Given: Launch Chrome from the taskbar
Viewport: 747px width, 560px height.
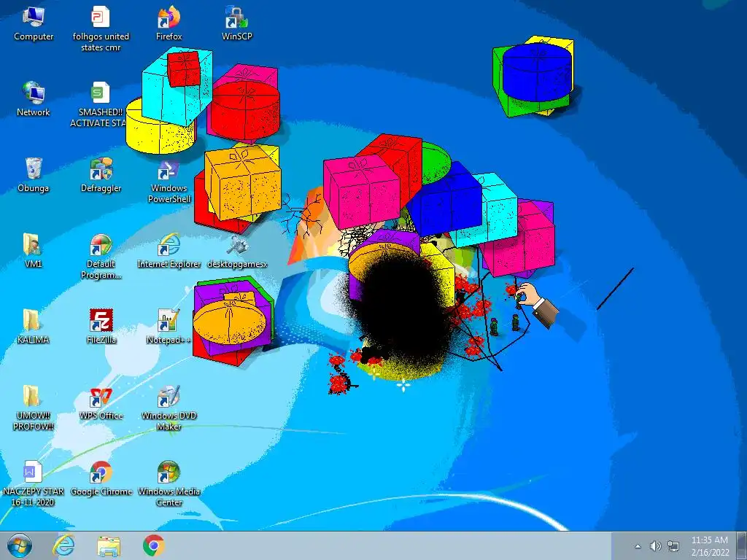Looking at the screenshot, I should point(153,545).
